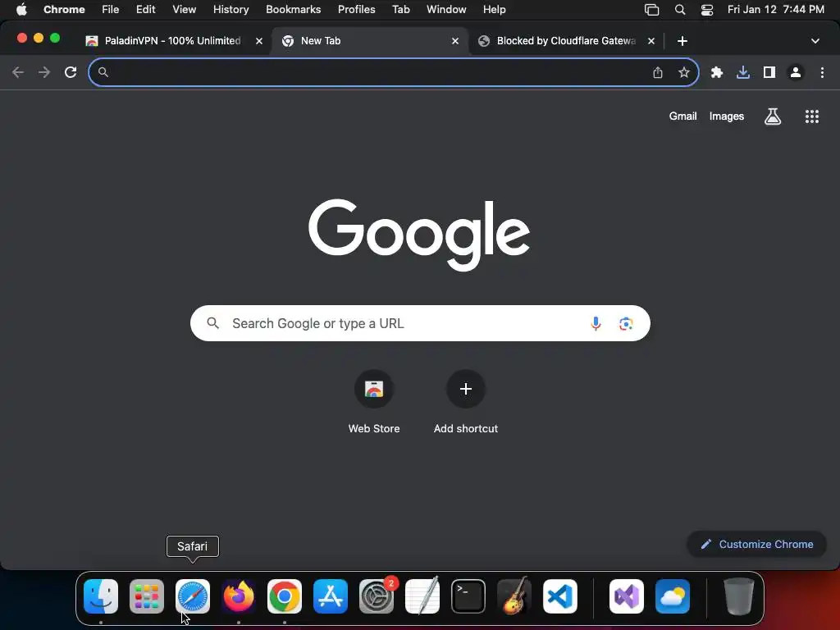Launch Terminal from the Dock
Screen dimensions: 840x630
(x=468, y=596)
